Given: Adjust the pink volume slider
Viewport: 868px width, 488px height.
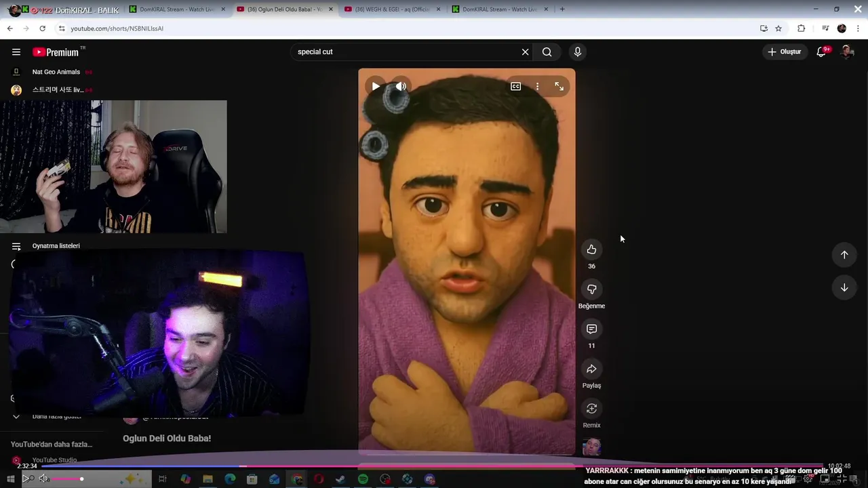Looking at the screenshot, I should 68,479.
